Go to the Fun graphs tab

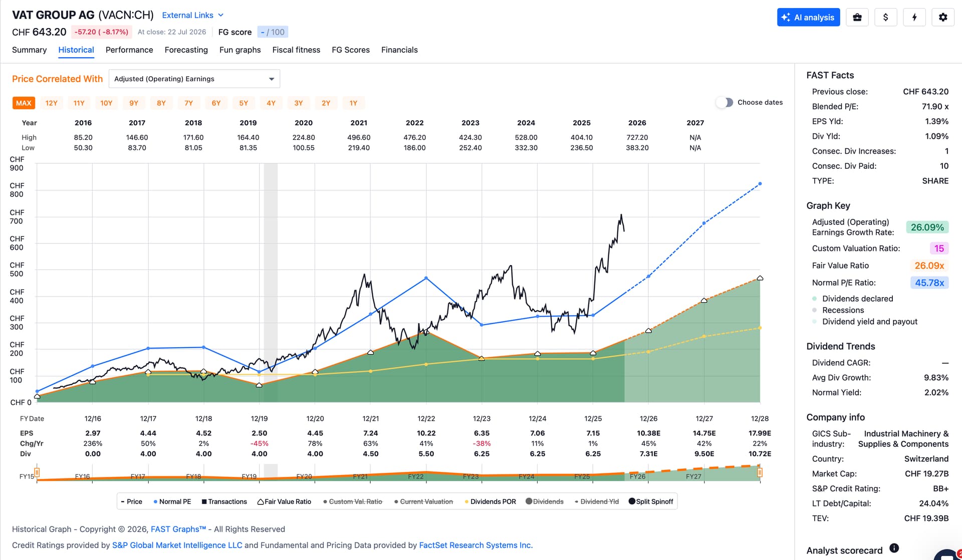click(240, 50)
